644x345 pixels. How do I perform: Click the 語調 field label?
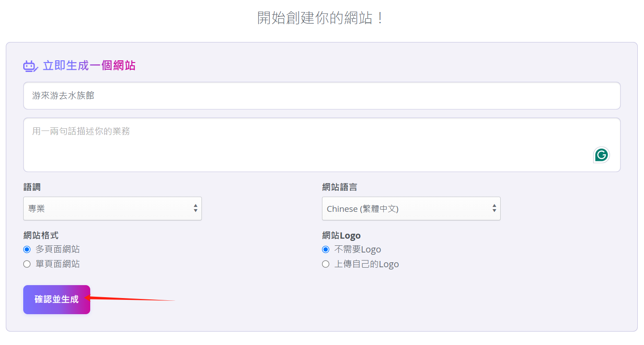pyautogui.click(x=32, y=187)
